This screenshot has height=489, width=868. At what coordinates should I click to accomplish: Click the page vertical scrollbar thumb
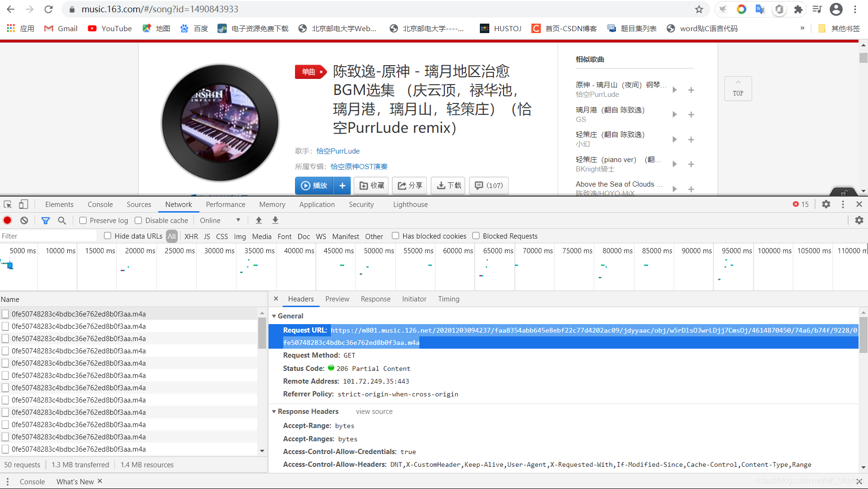[x=863, y=58]
